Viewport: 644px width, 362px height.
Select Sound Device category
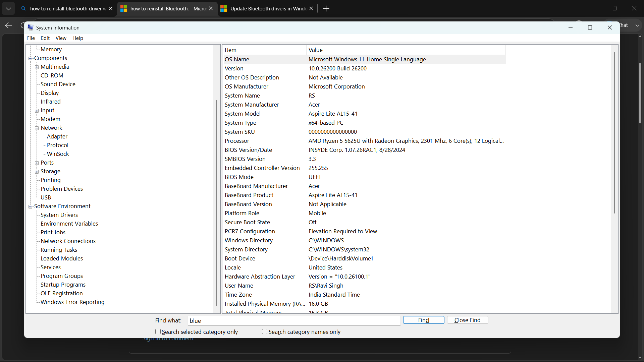pyautogui.click(x=58, y=84)
